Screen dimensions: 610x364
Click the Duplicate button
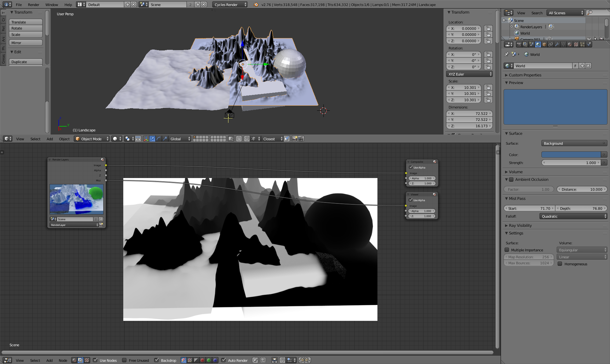26,62
